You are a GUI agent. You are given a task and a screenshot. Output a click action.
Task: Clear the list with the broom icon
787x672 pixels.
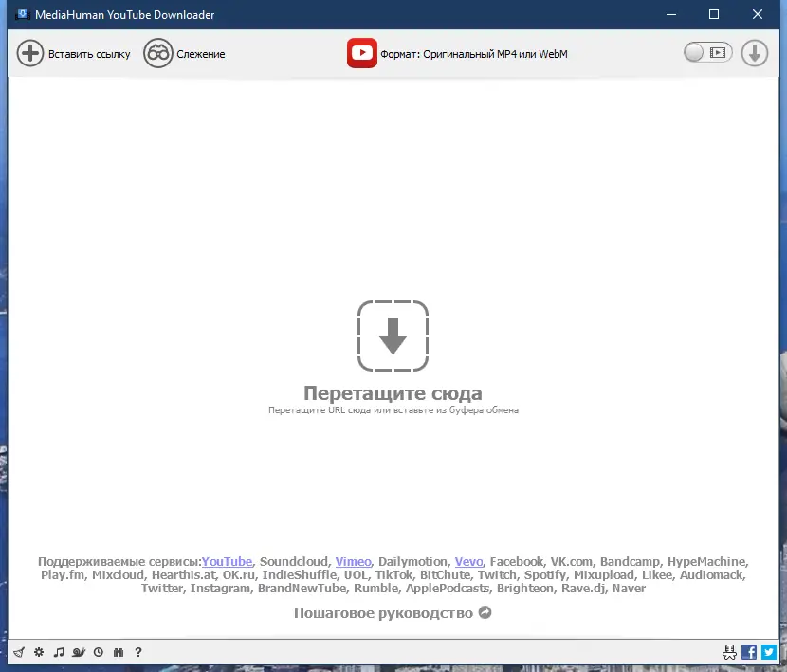pos(19,652)
